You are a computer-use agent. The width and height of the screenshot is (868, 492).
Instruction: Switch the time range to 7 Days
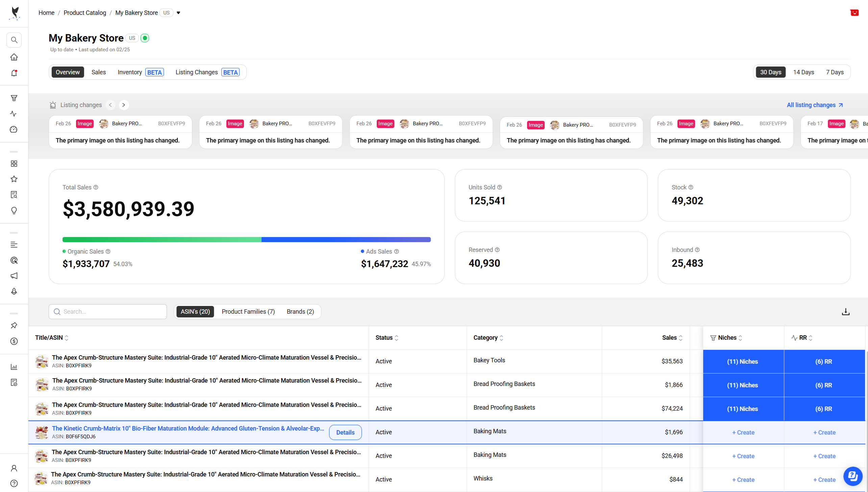(835, 72)
